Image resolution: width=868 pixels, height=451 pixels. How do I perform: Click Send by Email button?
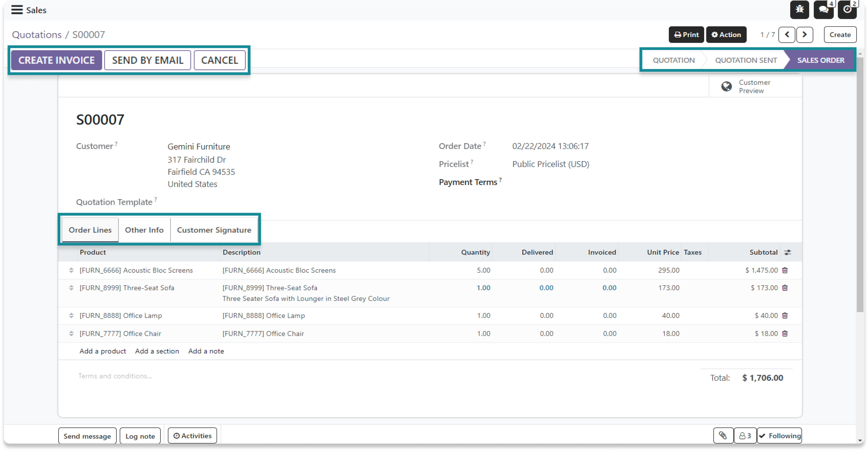click(148, 60)
